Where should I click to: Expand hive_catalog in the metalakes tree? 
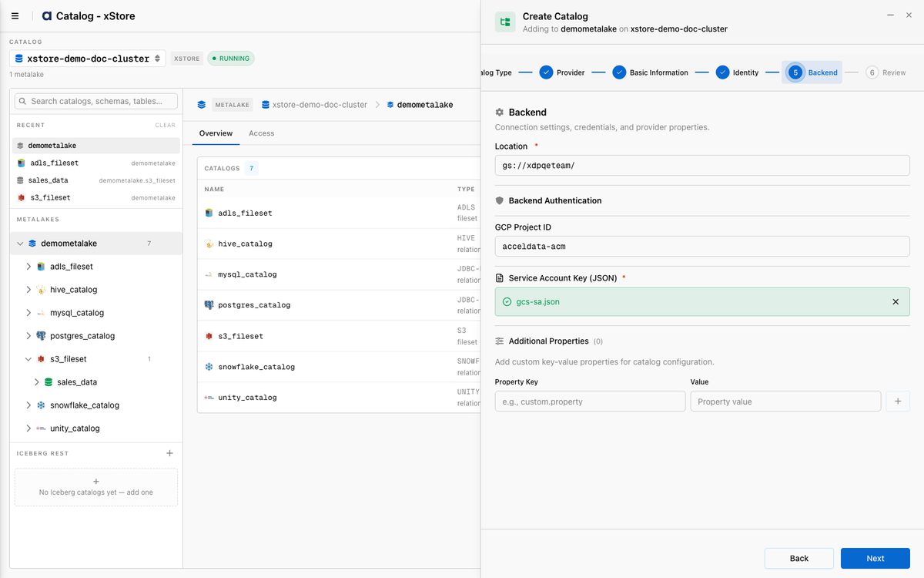pos(28,290)
